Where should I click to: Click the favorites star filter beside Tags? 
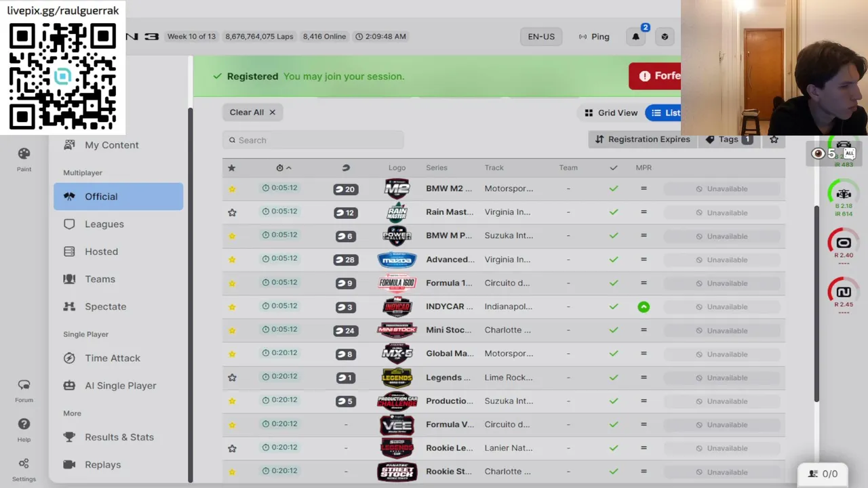774,140
